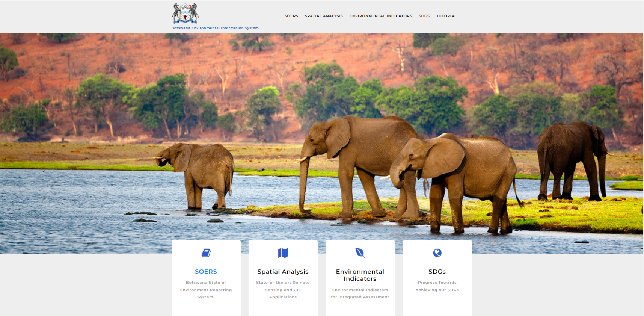Viewport: 644px width, 316px height.
Task: Go to Spatial Analysis in navigation bar
Action: (324, 16)
